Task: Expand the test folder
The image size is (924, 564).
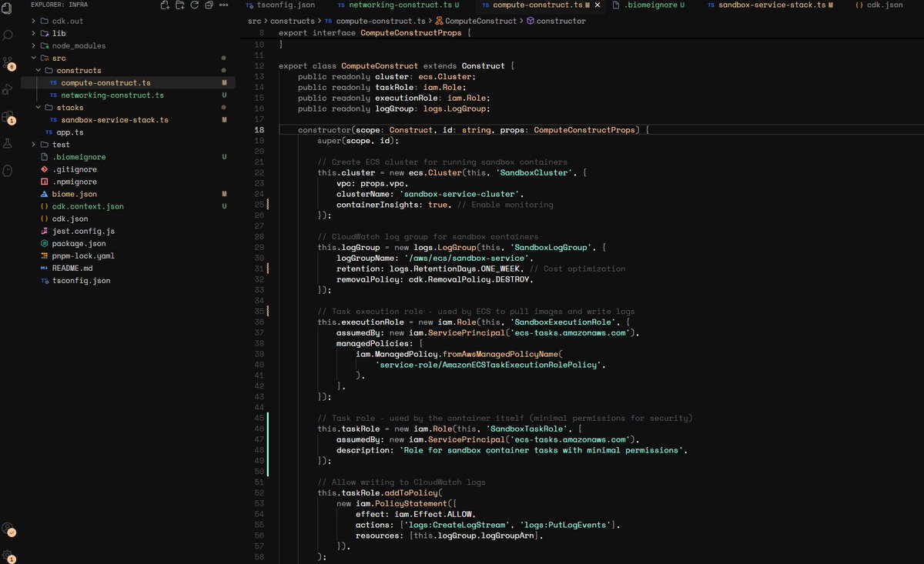Action: point(128,145)
